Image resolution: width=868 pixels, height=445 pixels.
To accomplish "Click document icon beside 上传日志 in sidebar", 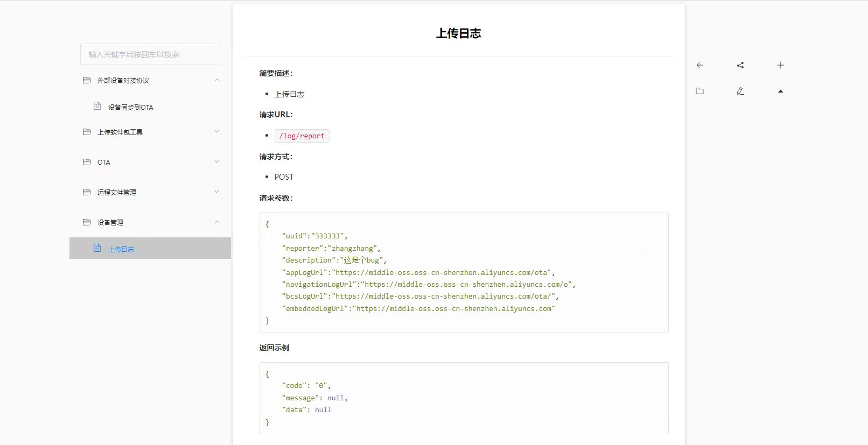I will tap(97, 248).
